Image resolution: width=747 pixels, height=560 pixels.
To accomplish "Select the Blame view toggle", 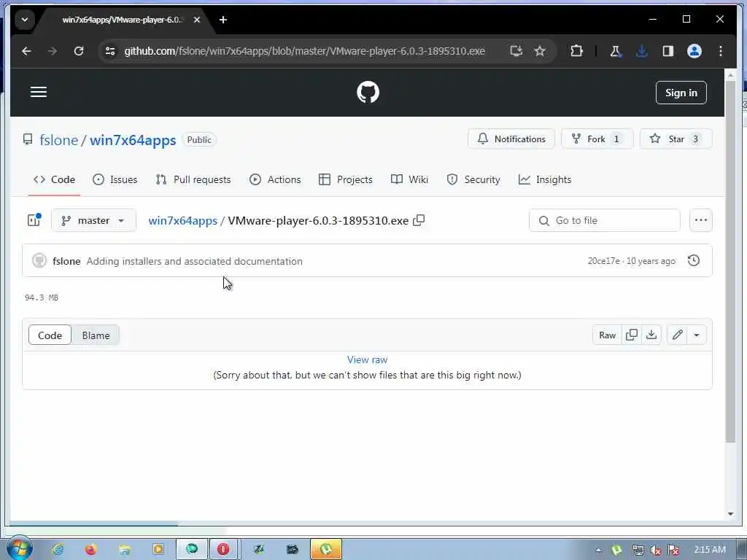I will pos(96,335).
